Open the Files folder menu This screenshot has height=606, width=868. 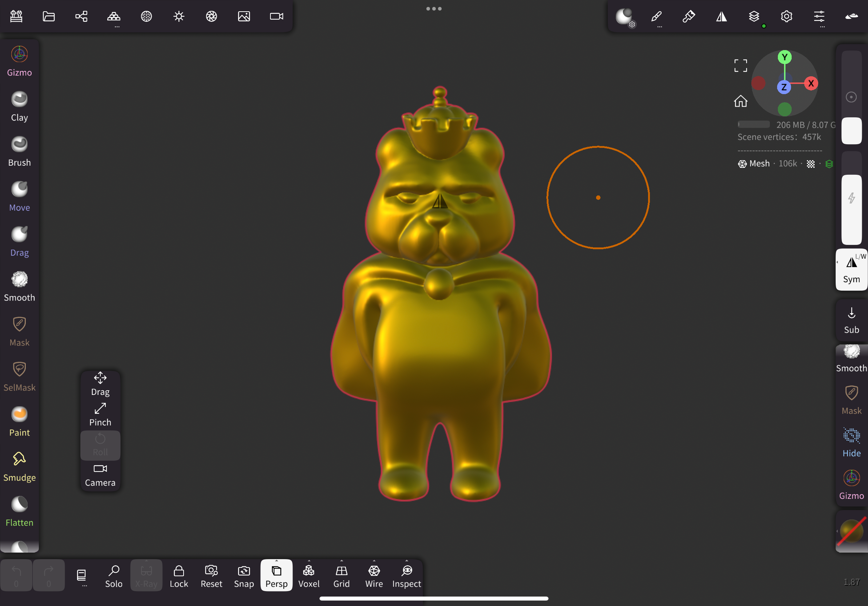[x=49, y=16]
